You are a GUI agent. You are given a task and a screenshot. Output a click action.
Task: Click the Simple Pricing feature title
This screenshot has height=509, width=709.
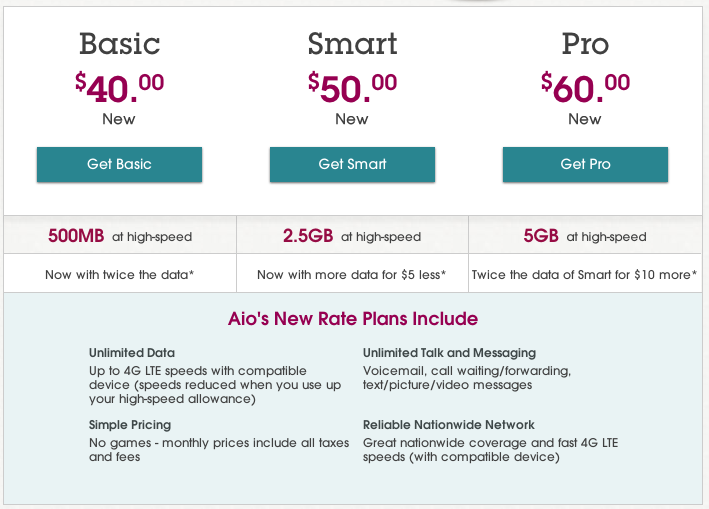[130, 425]
